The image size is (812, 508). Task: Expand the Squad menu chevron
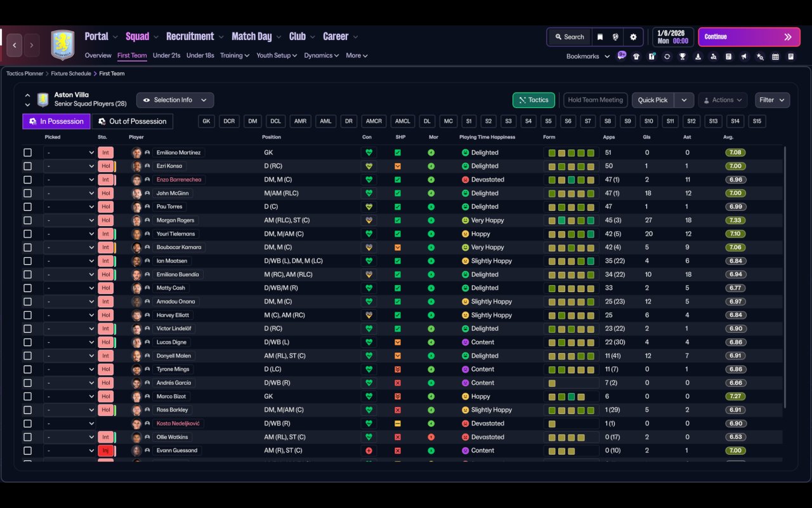155,37
